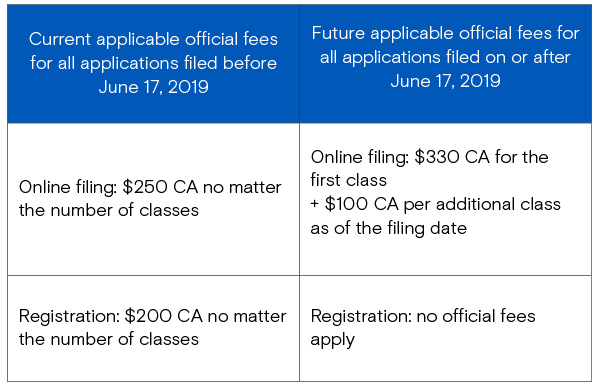Screen dimensions: 600x386
Task: Click the word 'apply' in the bottom-right cell
Action: 333,340
